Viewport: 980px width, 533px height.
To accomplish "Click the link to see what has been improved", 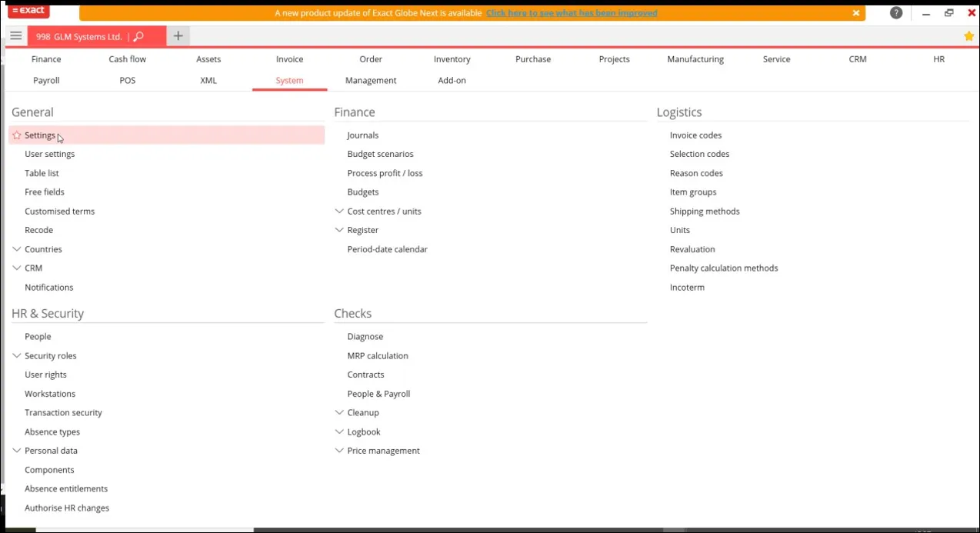I will tap(572, 12).
